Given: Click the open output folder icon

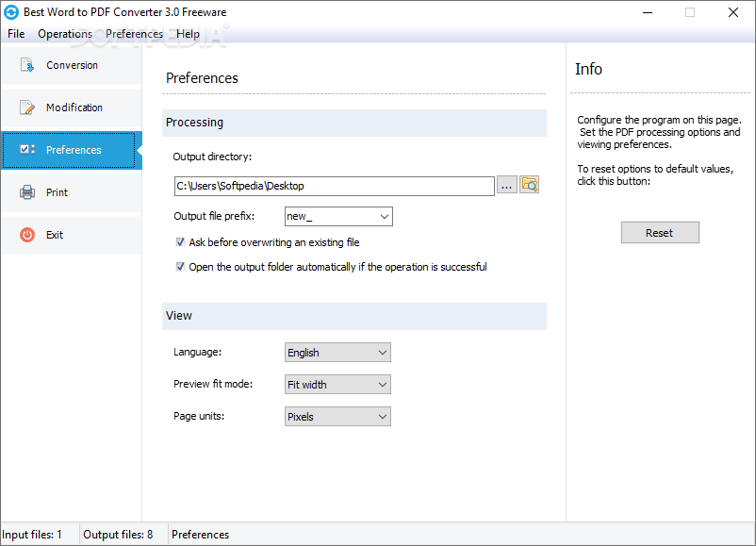Looking at the screenshot, I should coord(530,185).
